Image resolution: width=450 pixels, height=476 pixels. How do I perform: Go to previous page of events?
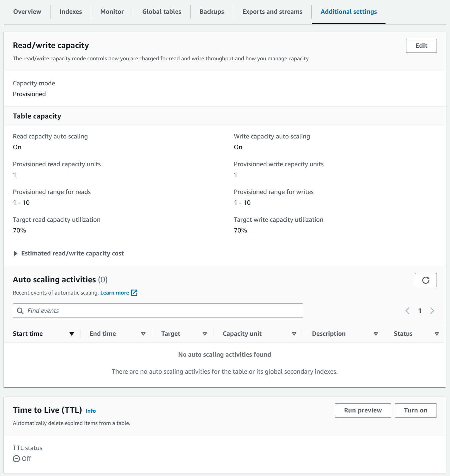[407, 311]
